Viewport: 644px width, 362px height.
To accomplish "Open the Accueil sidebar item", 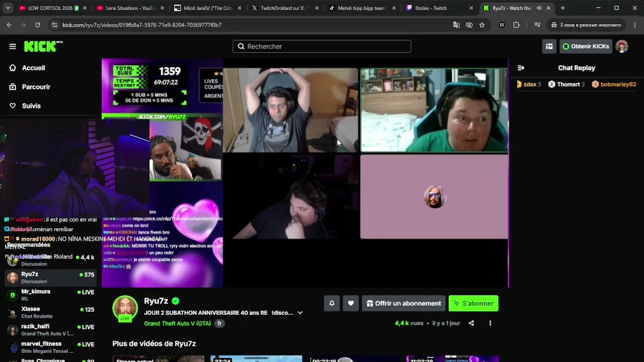I will (33, 68).
